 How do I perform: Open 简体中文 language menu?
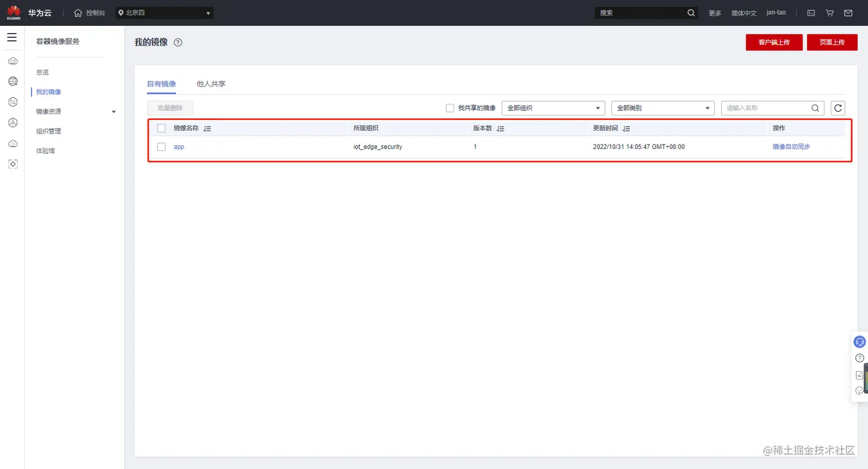[x=744, y=13]
